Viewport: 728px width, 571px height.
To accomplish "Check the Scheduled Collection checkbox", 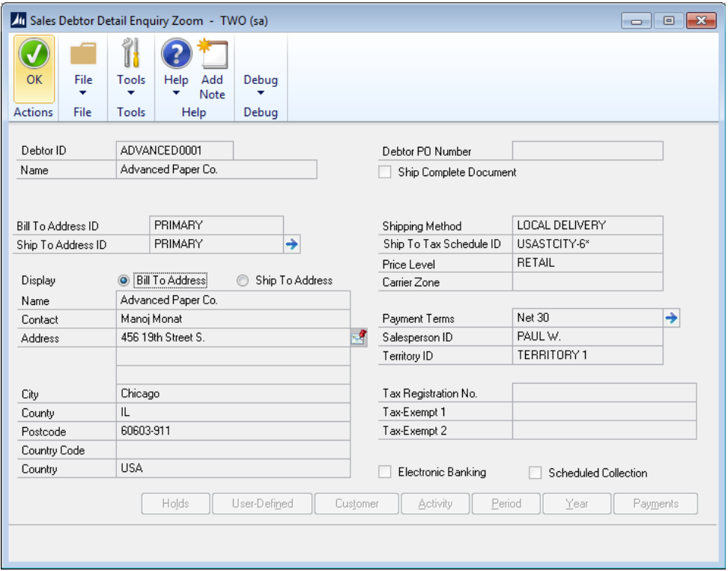I will (536, 473).
